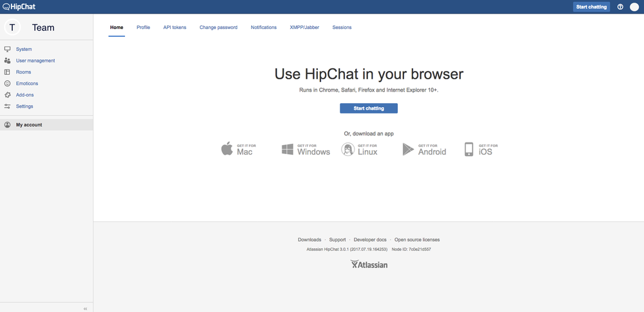Click the Windows logo download icon
This screenshot has width=644, height=312.
288,149
